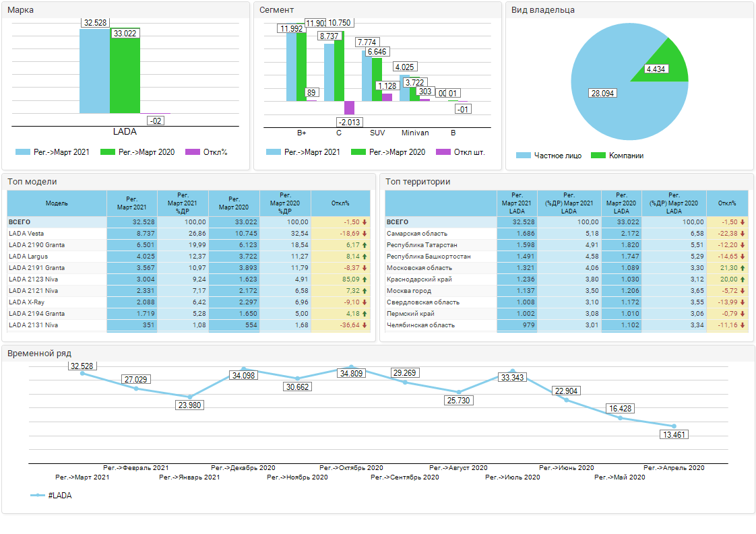756x534 pixels.
Task: Open the Республика Татарстан territory row
Action: click(x=422, y=245)
